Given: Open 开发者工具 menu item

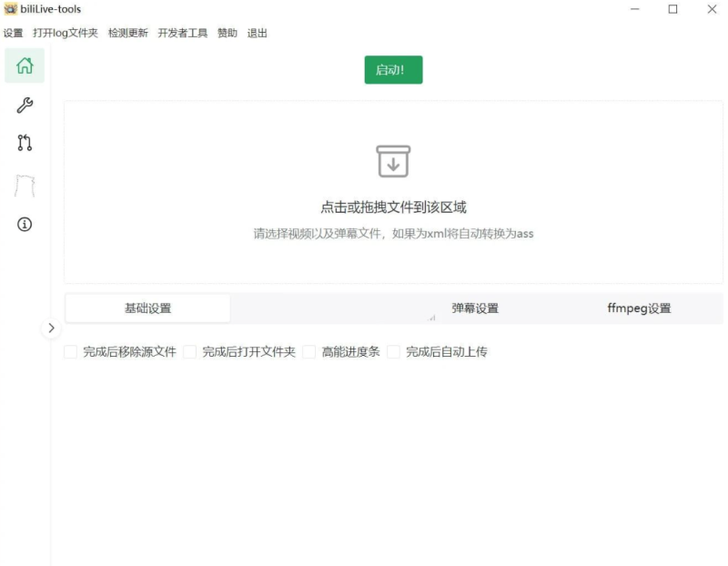Looking at the screenshot, I should click(183, 33).
